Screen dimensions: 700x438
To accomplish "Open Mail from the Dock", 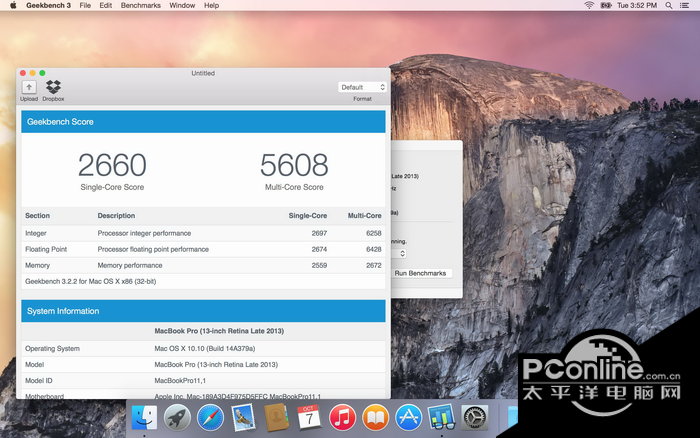I will 243,418.
